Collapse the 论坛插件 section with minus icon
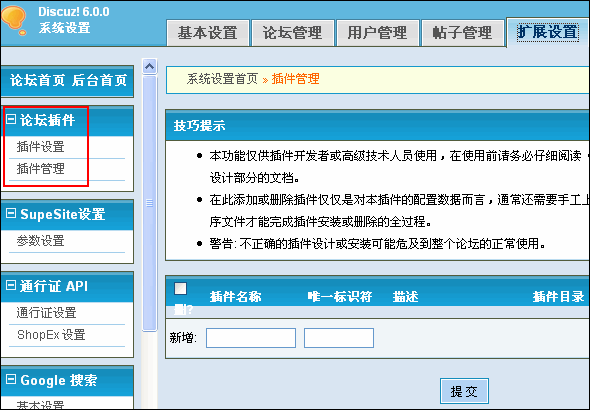This screenshot has width=590, height=410. (x=11, y=119)
